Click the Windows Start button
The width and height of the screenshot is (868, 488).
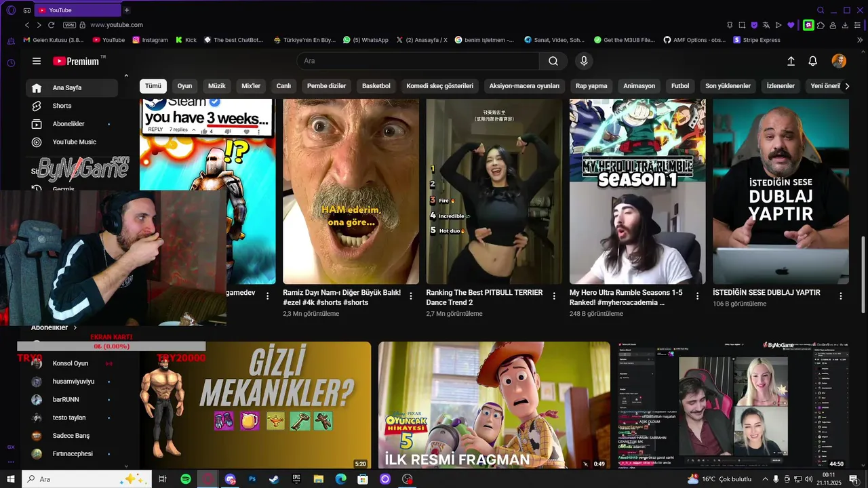[10, 479]
